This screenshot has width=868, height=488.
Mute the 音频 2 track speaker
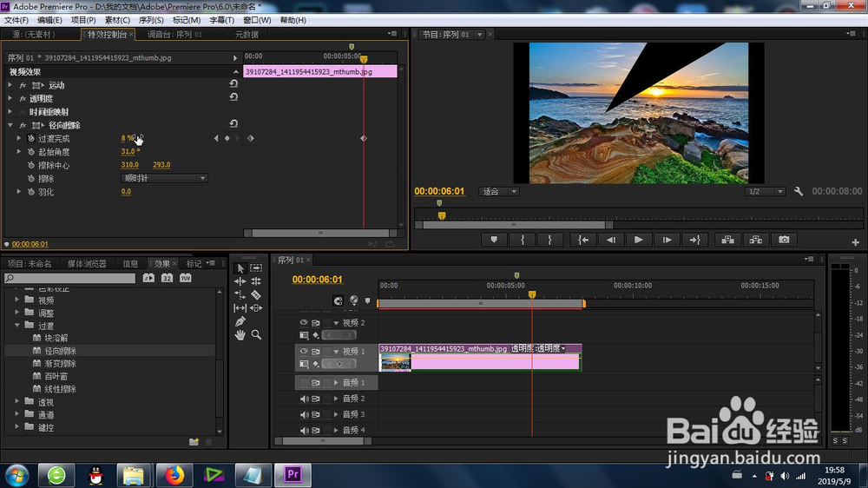tap(304, 399)
